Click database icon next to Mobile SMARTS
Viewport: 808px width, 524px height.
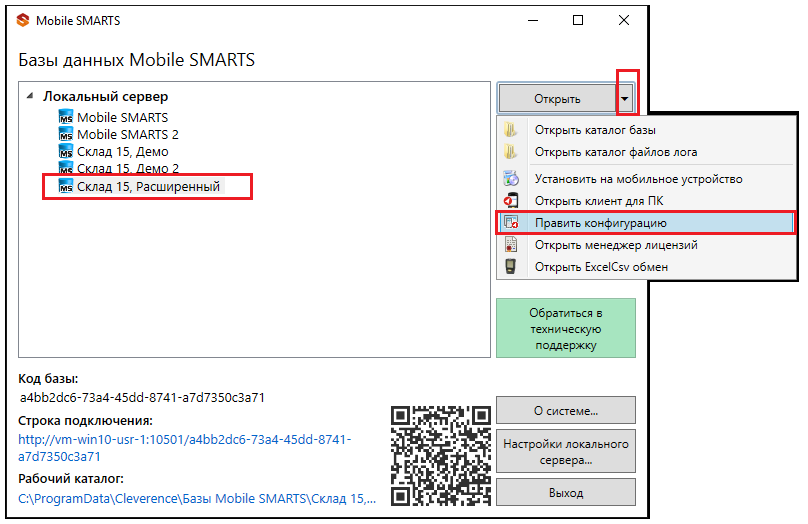pyautogui.click(x=66, y=117)
